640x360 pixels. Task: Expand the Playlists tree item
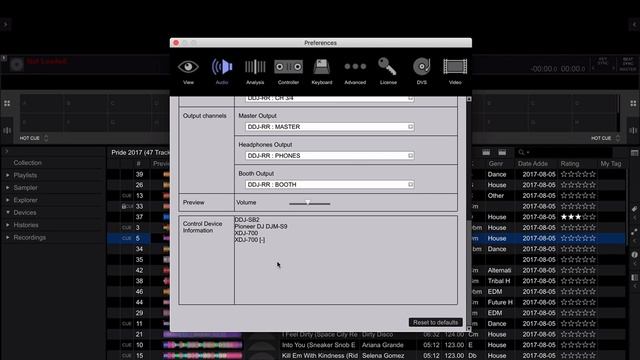pyautogui.click(x=7, y=175)
